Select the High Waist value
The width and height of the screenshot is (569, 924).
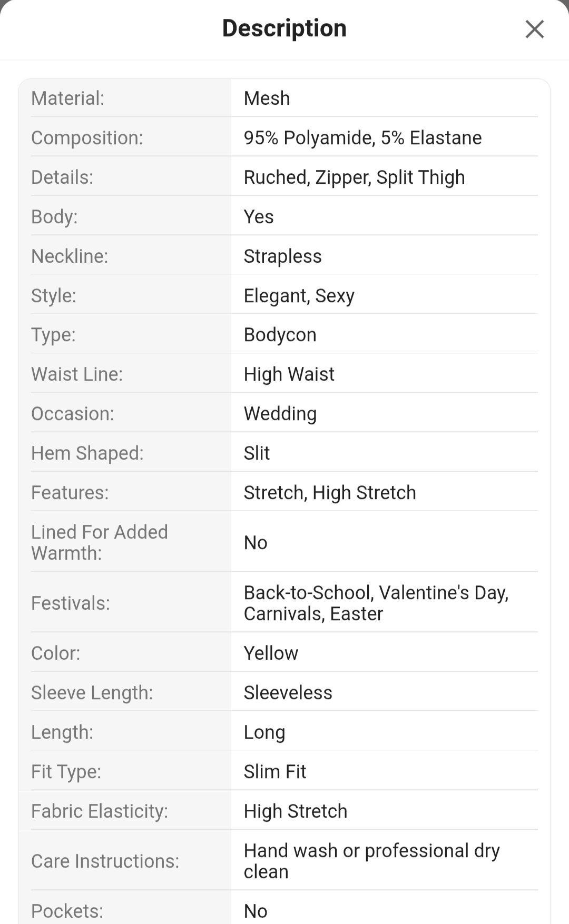[x=289, y=374]
